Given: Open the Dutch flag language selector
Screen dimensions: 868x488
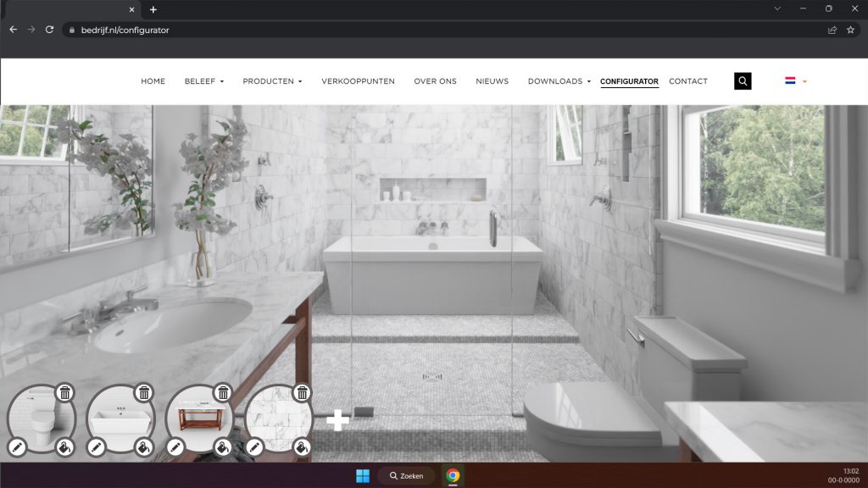Looking at the screenshot, I should click(795, 80).
